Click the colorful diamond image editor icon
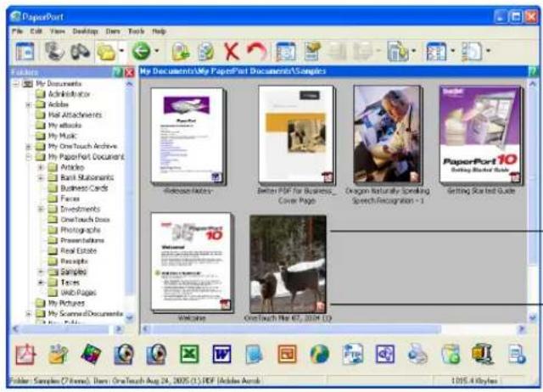Viewport: 543px width, 392px height. click(x=91, y=355)
